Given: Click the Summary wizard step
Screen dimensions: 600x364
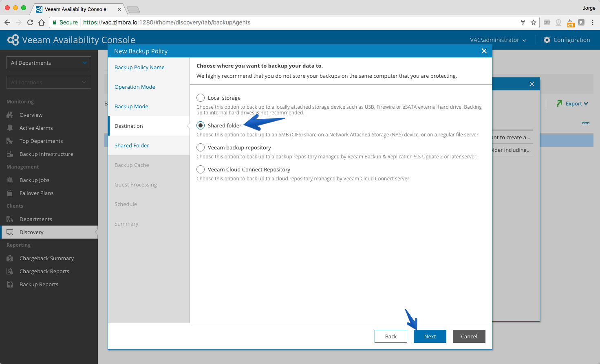Looking at the screenshot, I should pyautogui.click(x=126, y=224).
